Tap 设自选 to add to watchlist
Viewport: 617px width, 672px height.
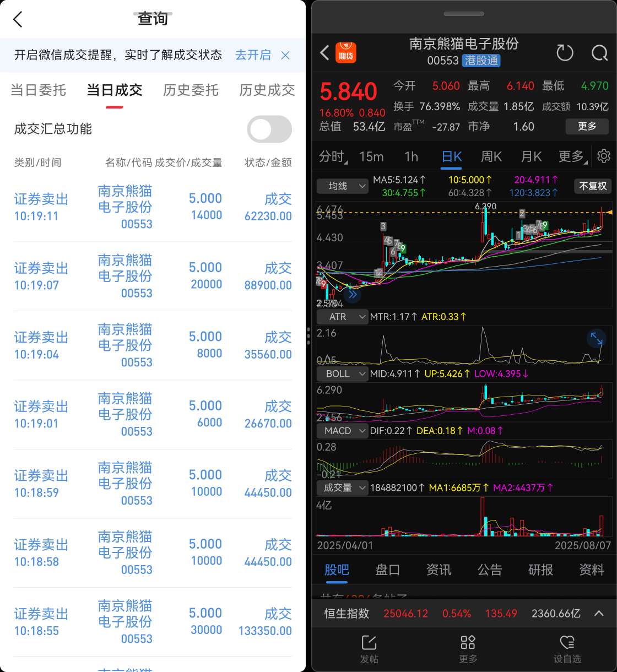[567, 649]
